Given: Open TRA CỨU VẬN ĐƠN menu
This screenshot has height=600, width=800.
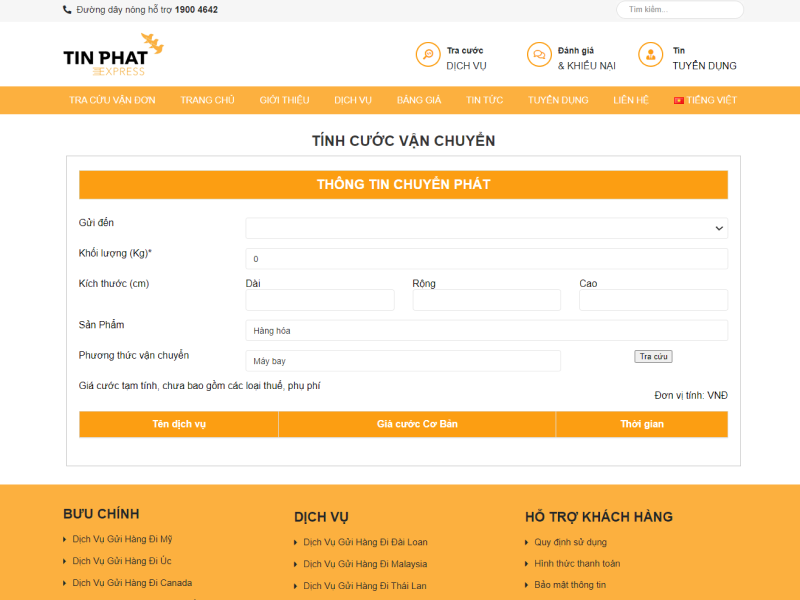Looking at the screenshot, I should coord(112,100).
